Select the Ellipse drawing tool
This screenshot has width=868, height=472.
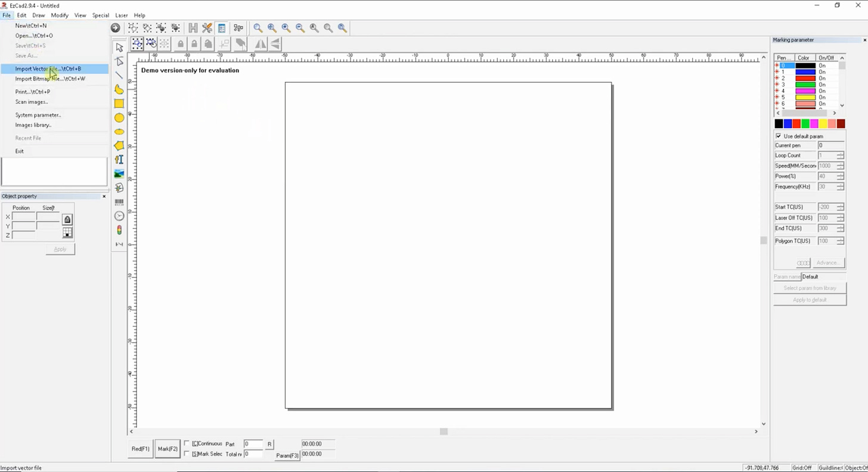point(119,117)
